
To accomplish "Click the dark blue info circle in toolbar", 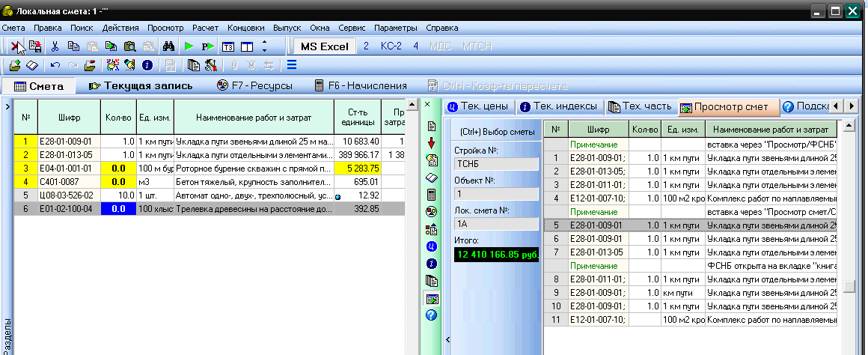I will (147, 65).
